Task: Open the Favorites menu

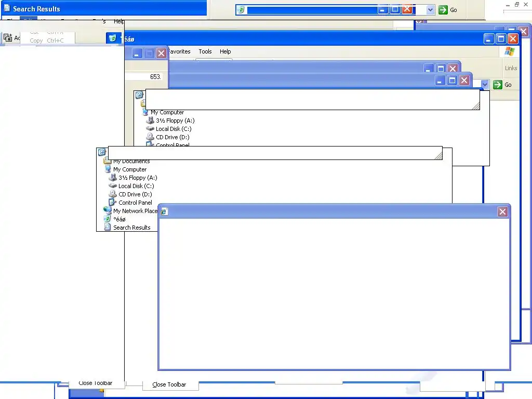Action: click(179, 51)
